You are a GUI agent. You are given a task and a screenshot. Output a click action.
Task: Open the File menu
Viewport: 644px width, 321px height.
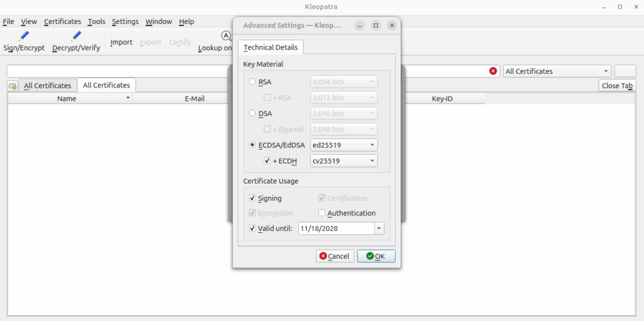tap(8, 21)
